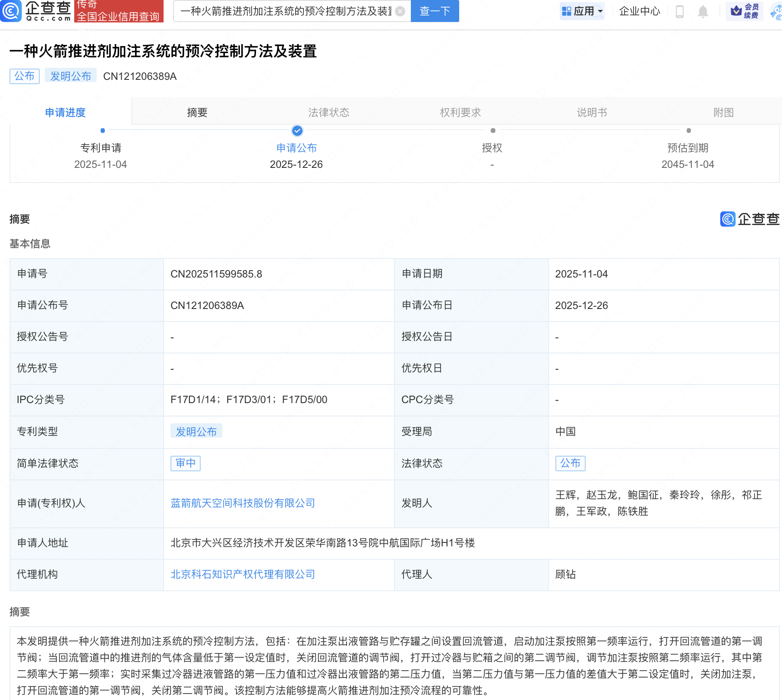The width and height of the screenshot is (782, 700).
Task: Click the 企查查 logo icon
Action: click(12, 12)
